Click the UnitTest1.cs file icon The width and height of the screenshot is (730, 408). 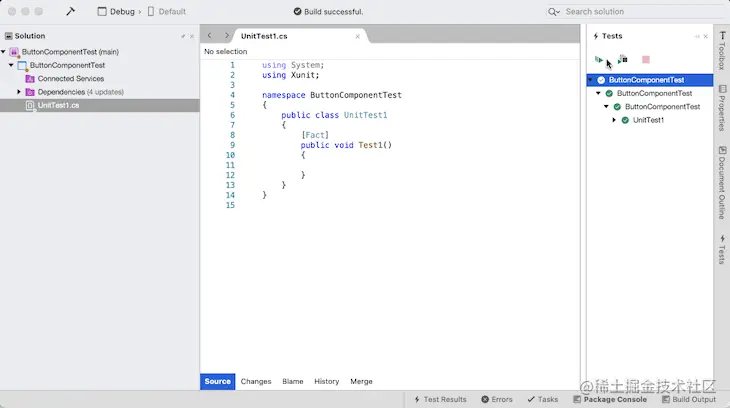[x=30, y=106]
